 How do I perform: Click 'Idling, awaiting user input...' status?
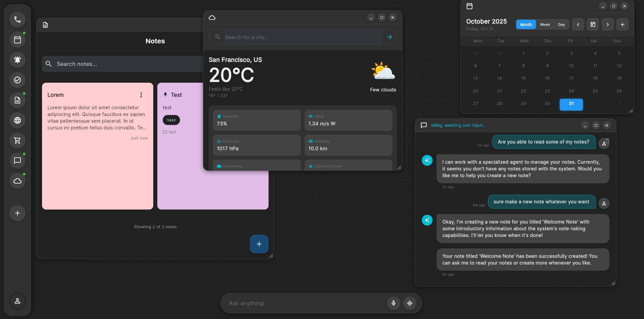point(458,125)
